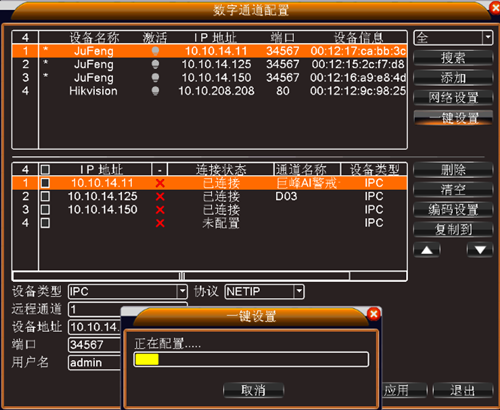Viewport: 500px width, 410px height.
Task: Click the 端口 34567 input field
Action: [x=95, y=344]
